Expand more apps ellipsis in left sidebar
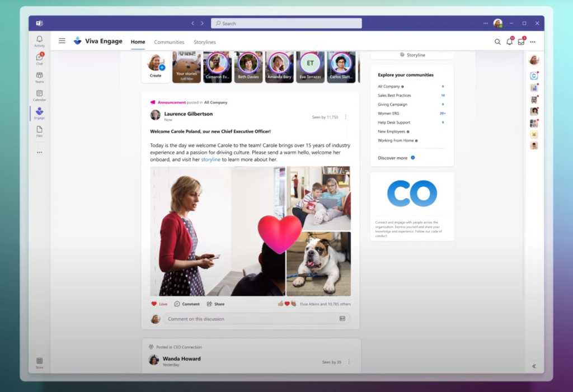This screenshot has width=573, height=392. click(39, 152)
